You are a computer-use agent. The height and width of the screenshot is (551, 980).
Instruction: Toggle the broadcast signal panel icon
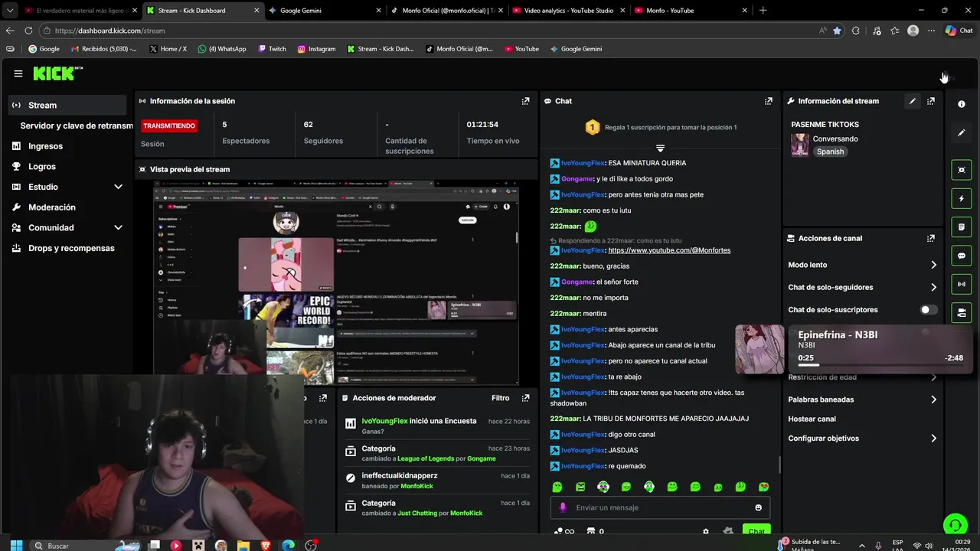962,284
